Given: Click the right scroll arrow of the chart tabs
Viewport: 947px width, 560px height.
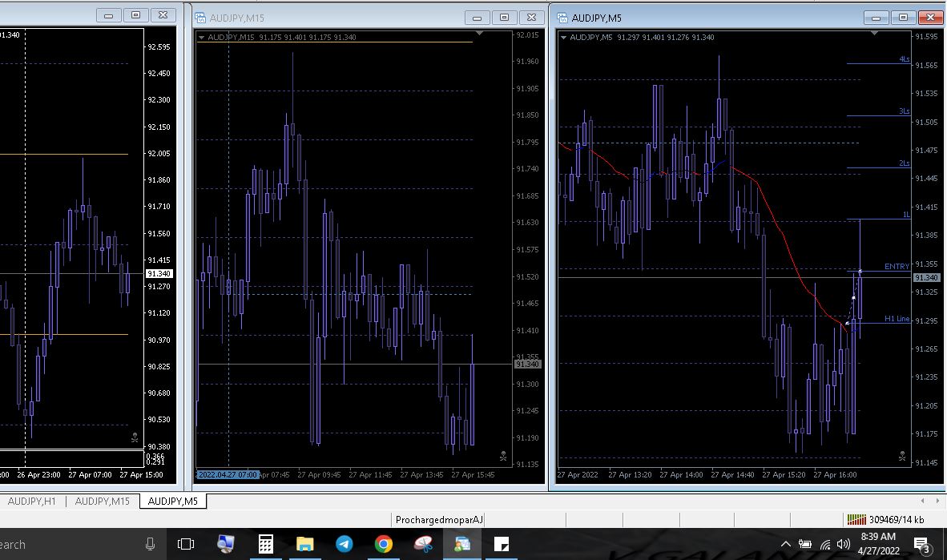Looking at the screenshot, I should click(x=937, y=502).
